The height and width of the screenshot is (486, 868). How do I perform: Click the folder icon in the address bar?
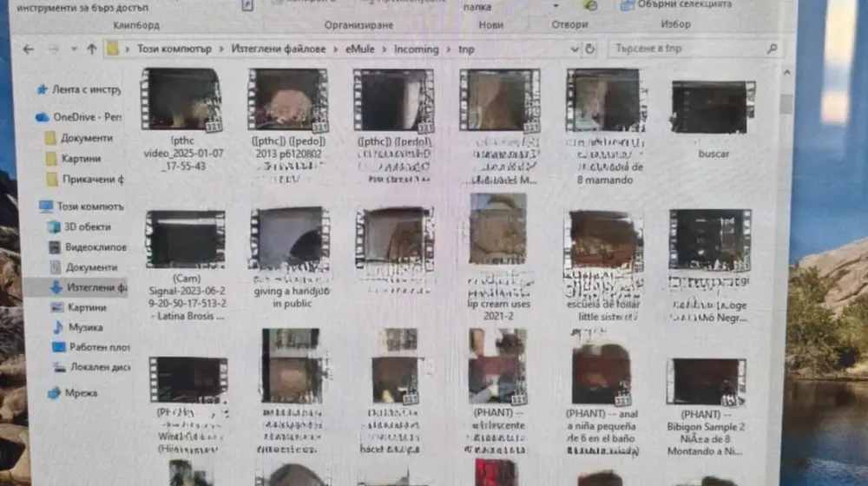tap(113, 49)
